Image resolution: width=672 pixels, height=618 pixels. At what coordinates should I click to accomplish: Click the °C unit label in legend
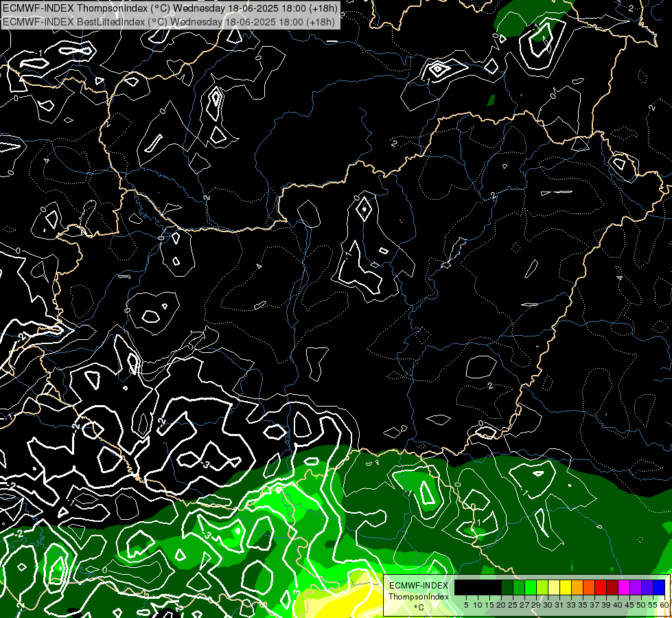419,608
